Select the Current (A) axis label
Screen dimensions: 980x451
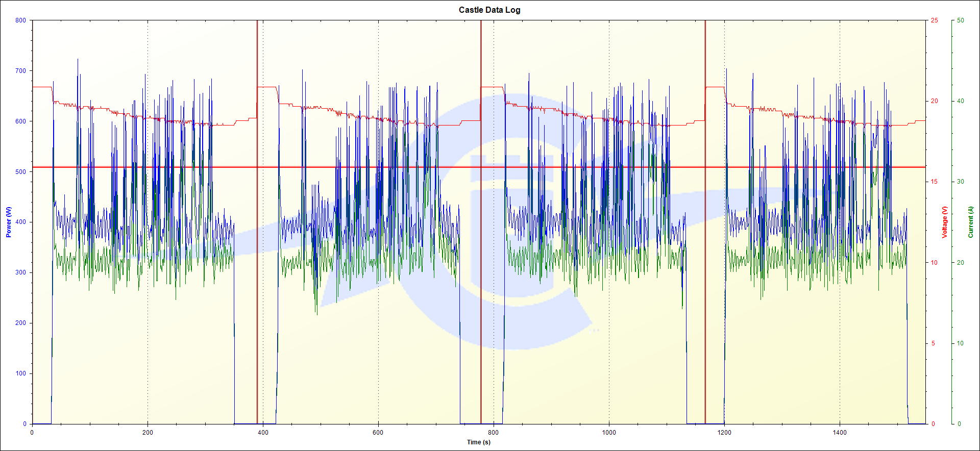[x=970, y=222]
